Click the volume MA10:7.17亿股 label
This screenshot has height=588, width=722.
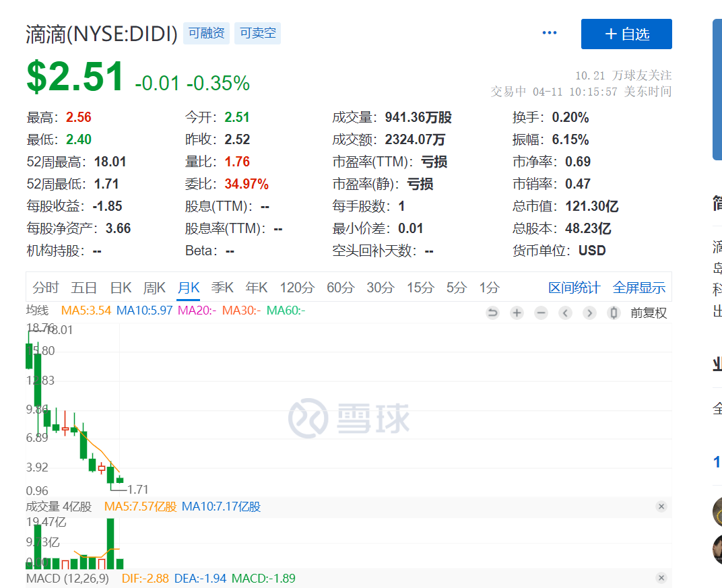[x=221, y=507]
